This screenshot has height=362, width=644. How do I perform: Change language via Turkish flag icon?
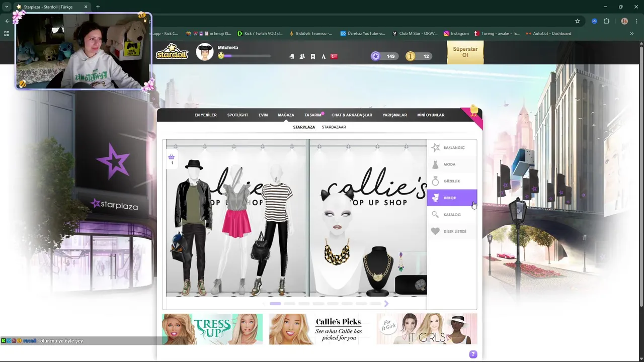tap(334, 56)
